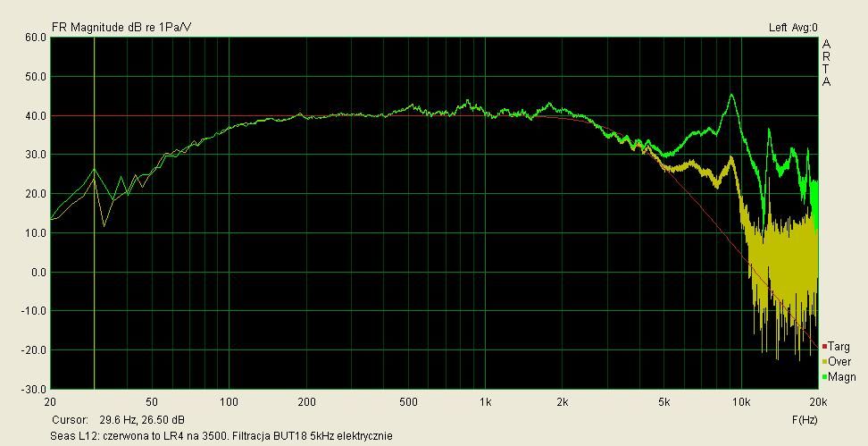This screenshot has width=868, height=446.
Task: Click the 2k frequency axis label
Action: coord(563,402)
